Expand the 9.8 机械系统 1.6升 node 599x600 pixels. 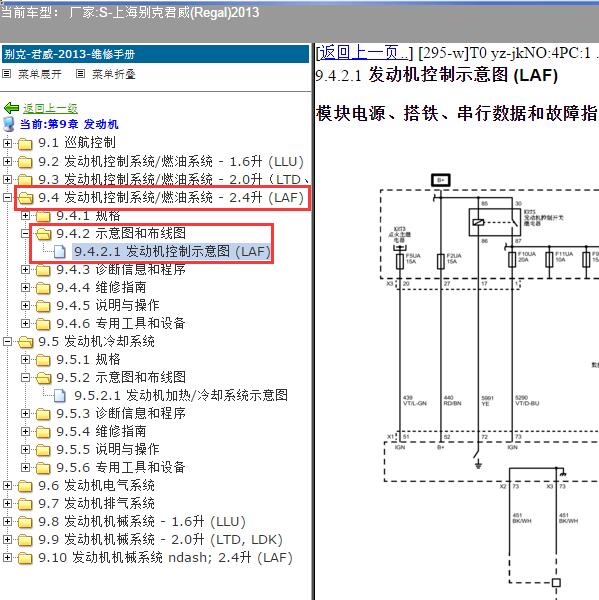pyautogui.click(x=7, y=522)
